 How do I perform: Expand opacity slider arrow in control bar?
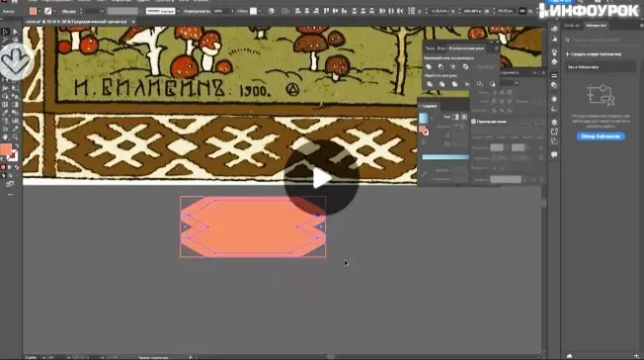click(233, 11)
